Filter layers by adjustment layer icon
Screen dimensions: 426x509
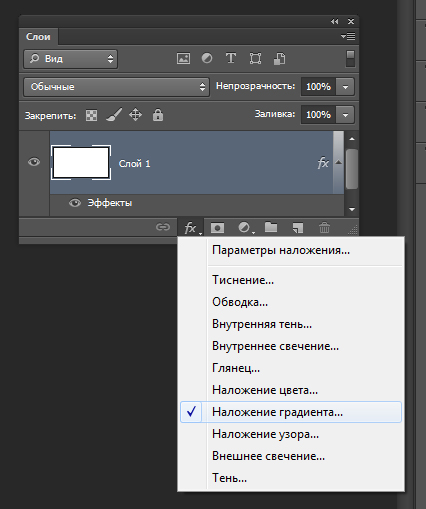pyautogui.click(x=207, y=58)
